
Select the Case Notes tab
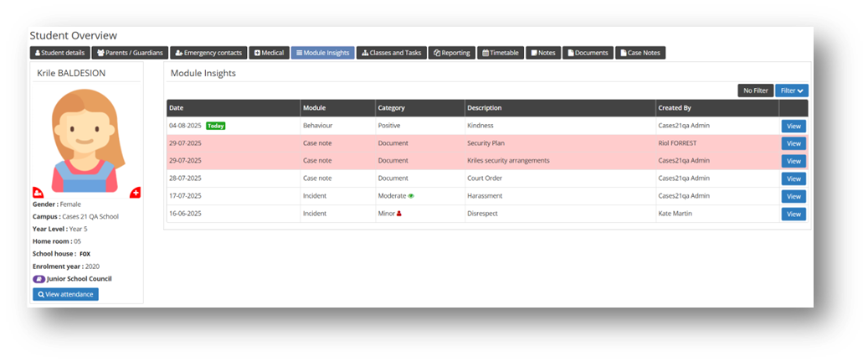[x=639, y=53]
